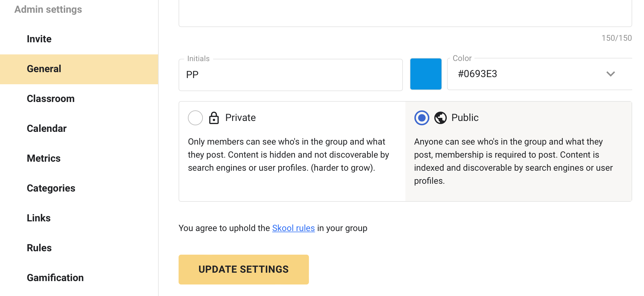644x296 pixels.
Task: Click the group description text area
Action: pyautogui.click(x=405, y=12)
